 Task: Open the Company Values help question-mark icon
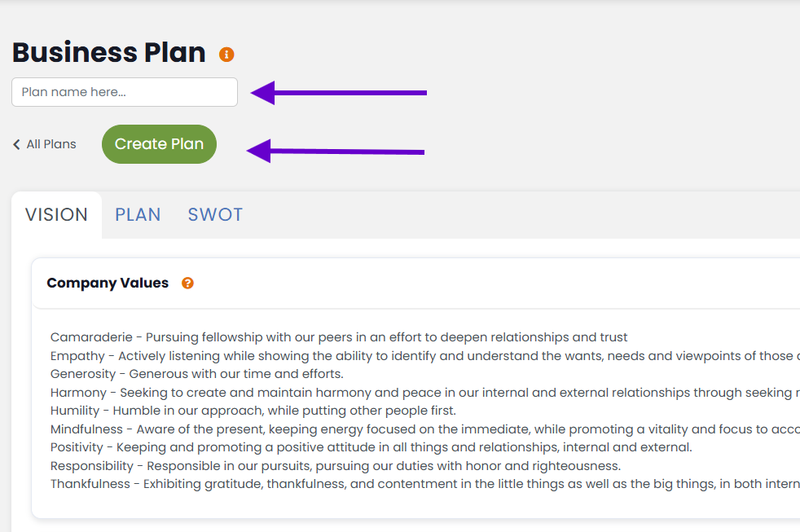click(187, 284)
